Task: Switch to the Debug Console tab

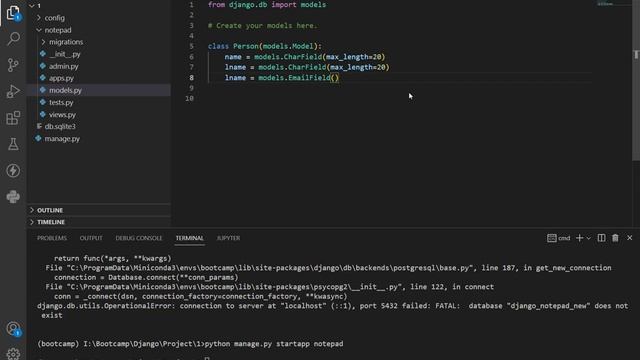Action: tap(139, 238)
